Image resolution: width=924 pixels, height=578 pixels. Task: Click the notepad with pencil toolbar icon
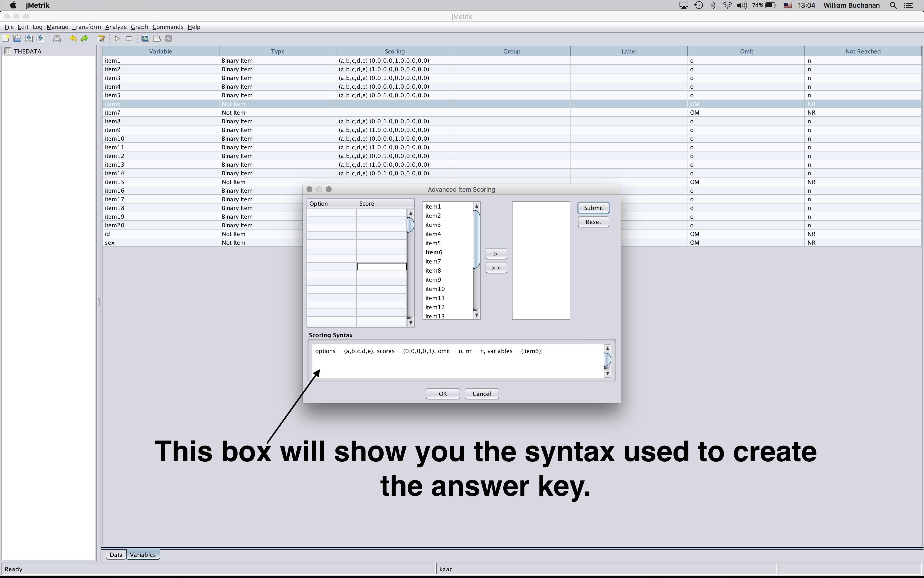[101, 39]
